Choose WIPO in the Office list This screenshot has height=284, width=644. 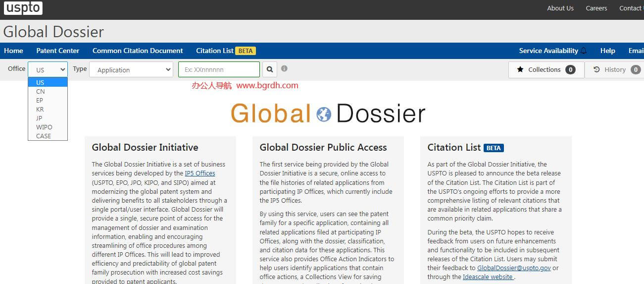pyautogui.click(x=44, y=127)
